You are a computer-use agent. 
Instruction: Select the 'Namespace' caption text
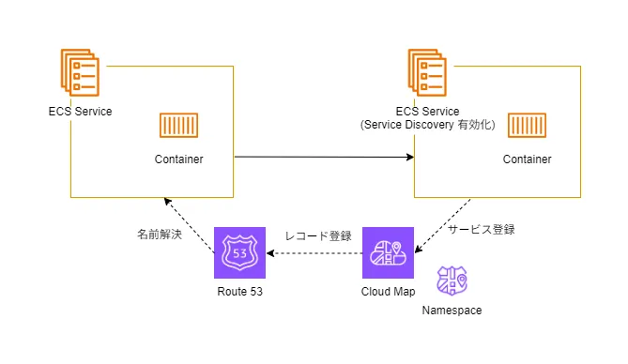[x=452, y=311]
